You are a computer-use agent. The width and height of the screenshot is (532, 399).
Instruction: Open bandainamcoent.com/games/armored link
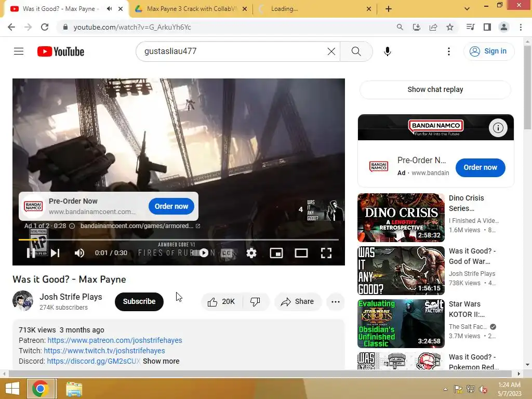pos(140,226)
